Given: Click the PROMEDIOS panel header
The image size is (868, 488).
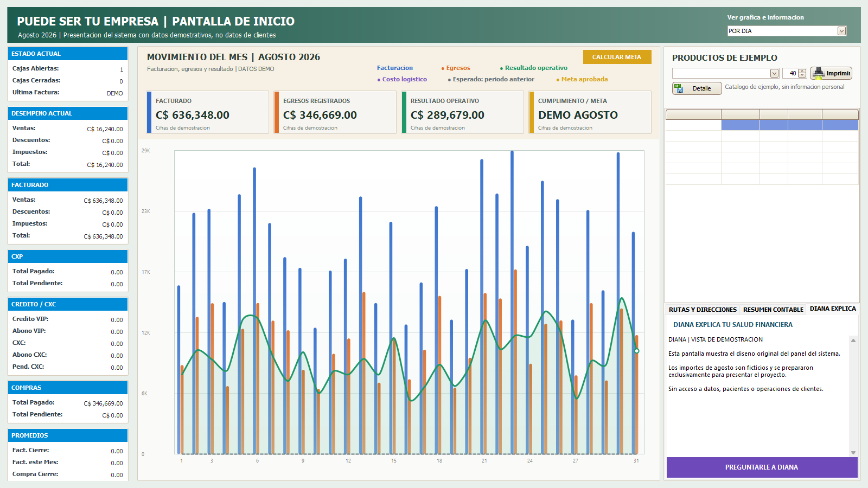Looking at the screenshot, I should pyautogui.click(x=68, y=435).
